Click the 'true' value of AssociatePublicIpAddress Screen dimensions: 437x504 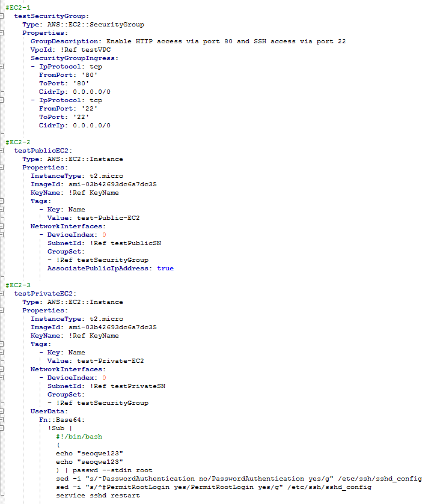coord(165,269)
